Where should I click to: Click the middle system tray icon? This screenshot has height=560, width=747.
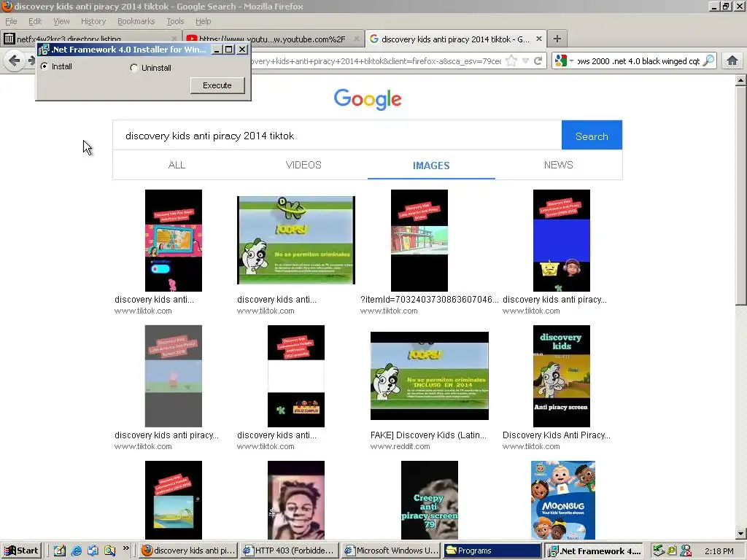(x=672, y=551)
